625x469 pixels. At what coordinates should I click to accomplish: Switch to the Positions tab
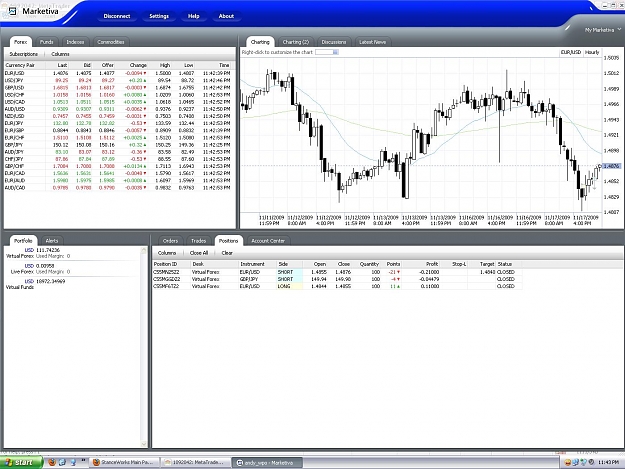click(228, 241)
